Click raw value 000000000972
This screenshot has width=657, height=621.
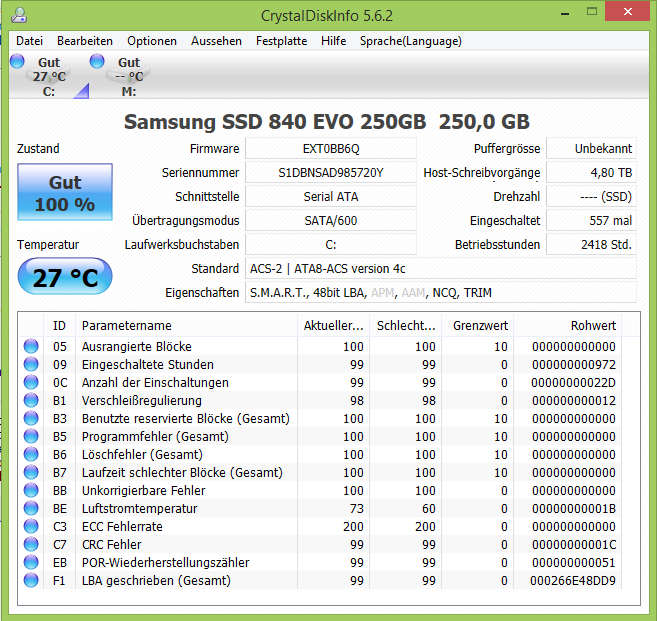pyautogui.click(x=574, y=364)
